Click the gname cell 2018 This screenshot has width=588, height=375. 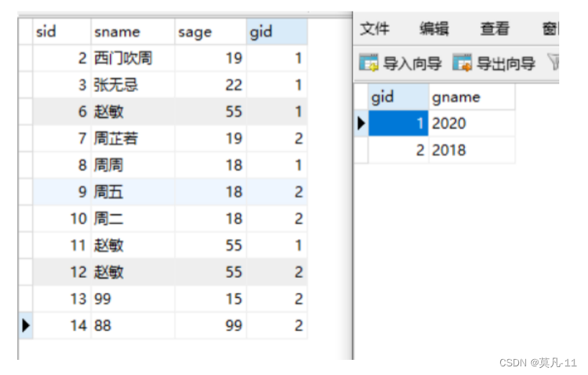(471, 150)
